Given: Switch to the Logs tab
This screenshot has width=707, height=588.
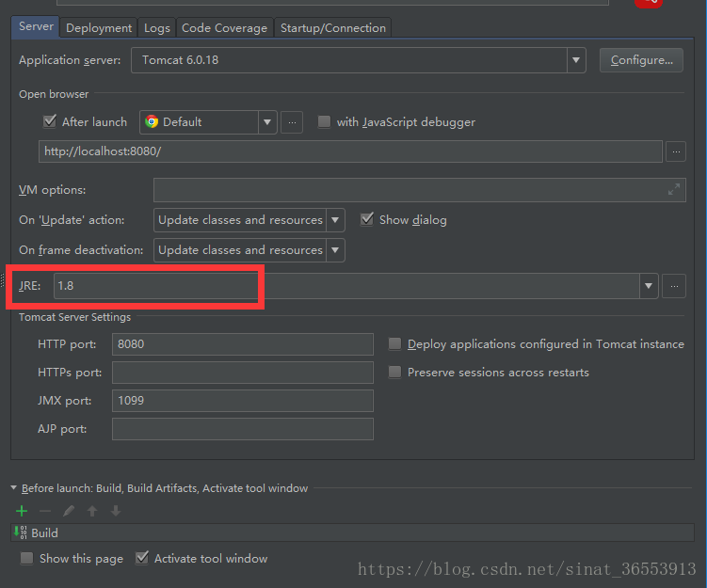Looking at the screenshot, I should 157,28.
